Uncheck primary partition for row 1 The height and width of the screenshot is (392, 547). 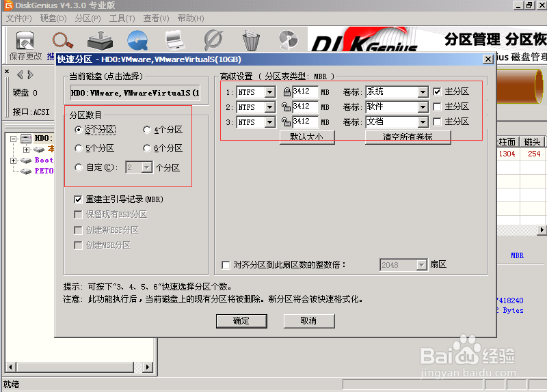coord(437,92)
